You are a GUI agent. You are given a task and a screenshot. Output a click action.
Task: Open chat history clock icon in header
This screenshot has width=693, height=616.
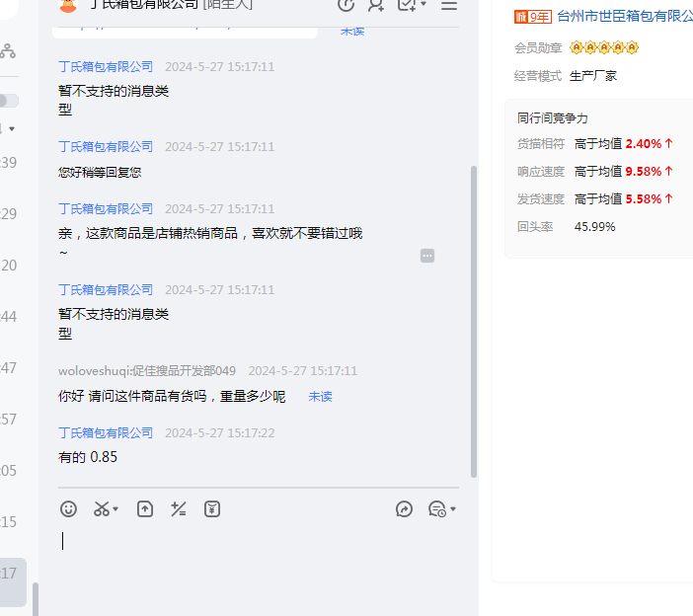[x=346, y=5]
